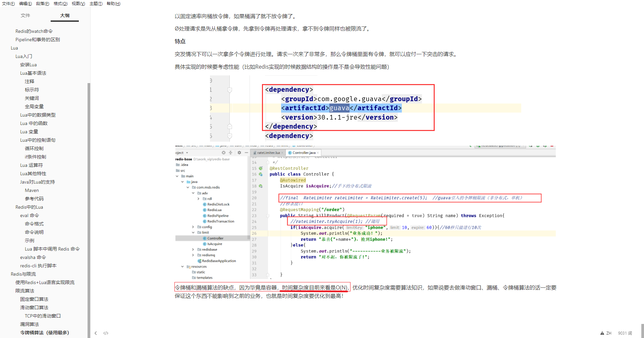The image size is (644, 338).
Task: Open the 文件 menu
Action: (x=8, y=4)
